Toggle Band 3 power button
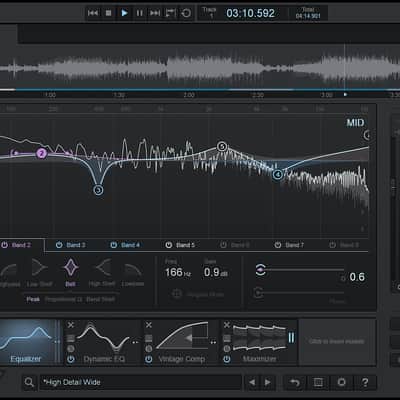Screen dimensions: 400x400 pos(59,245)
